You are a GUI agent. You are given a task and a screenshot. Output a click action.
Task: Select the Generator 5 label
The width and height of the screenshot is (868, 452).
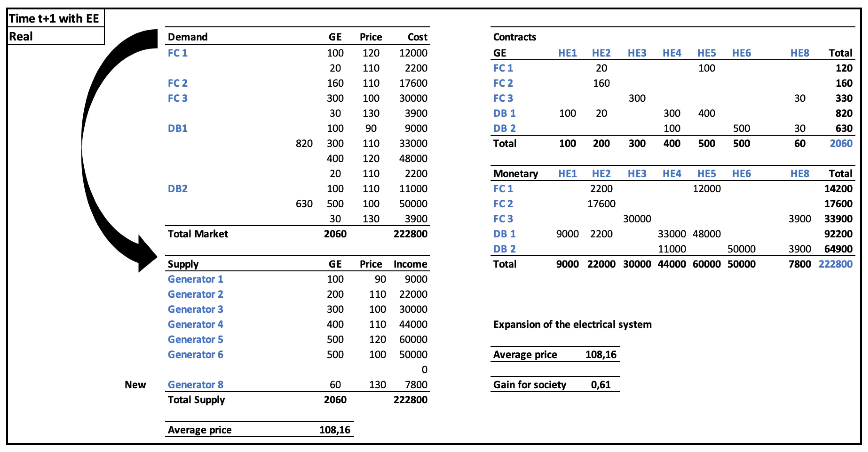click(x=195, y=339)
